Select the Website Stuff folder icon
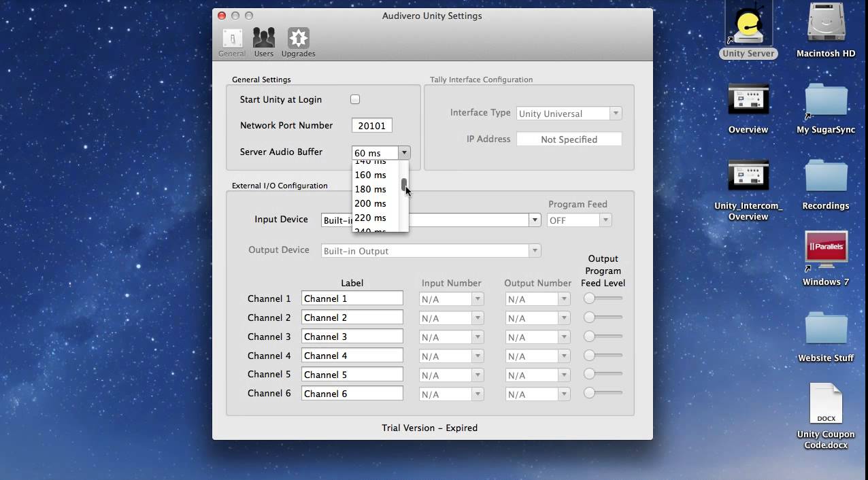The height and width of the screenshot is (480, 868). pyautogui.click(x=826, y=337)
